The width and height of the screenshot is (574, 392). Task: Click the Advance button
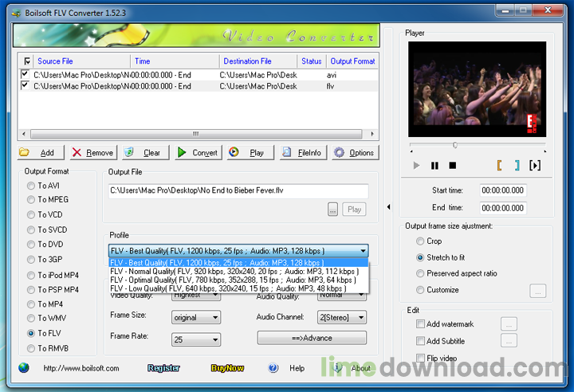pos(312,338)
